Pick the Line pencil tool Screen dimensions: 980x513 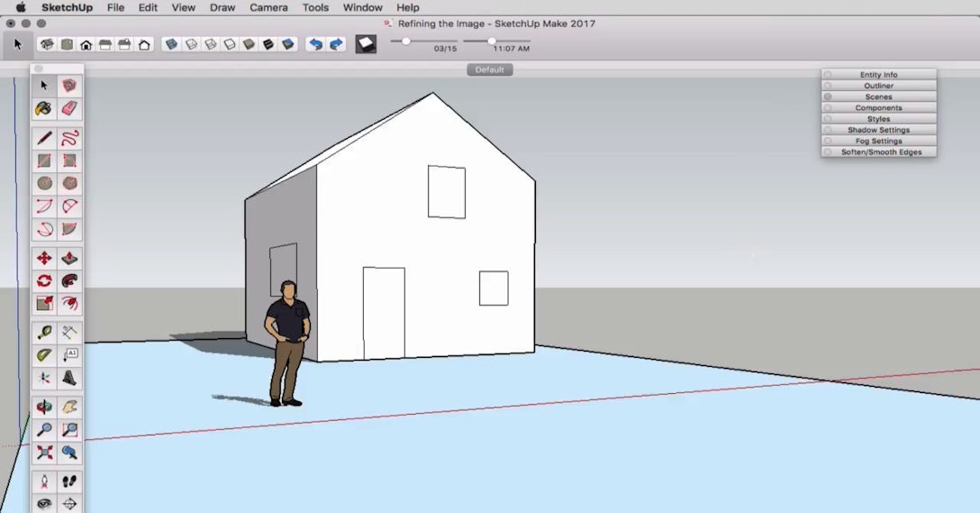(x=43, y=138)
